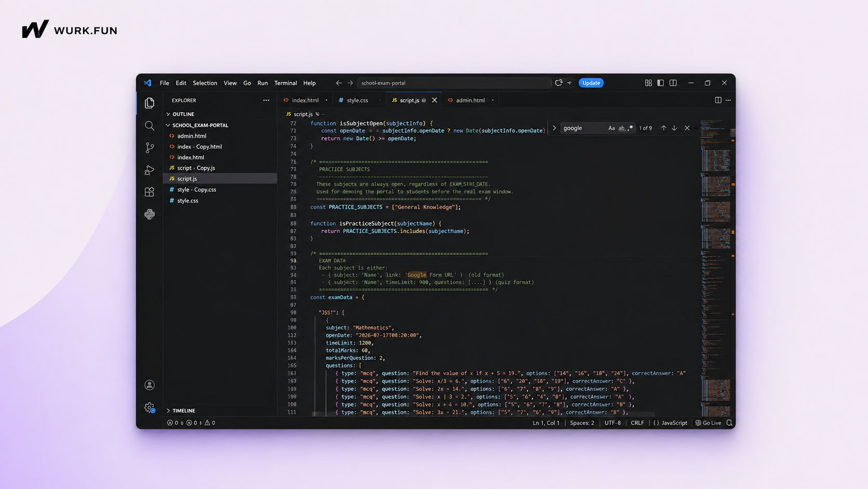868x489 pixels.
Task: Open the Manage gear icon
Action: [150, 408]
